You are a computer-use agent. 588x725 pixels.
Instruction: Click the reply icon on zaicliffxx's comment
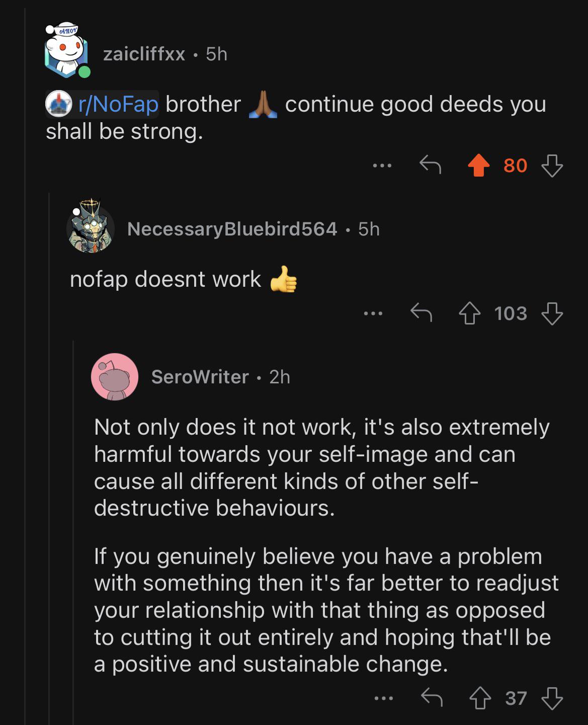(x=430, y=165)
